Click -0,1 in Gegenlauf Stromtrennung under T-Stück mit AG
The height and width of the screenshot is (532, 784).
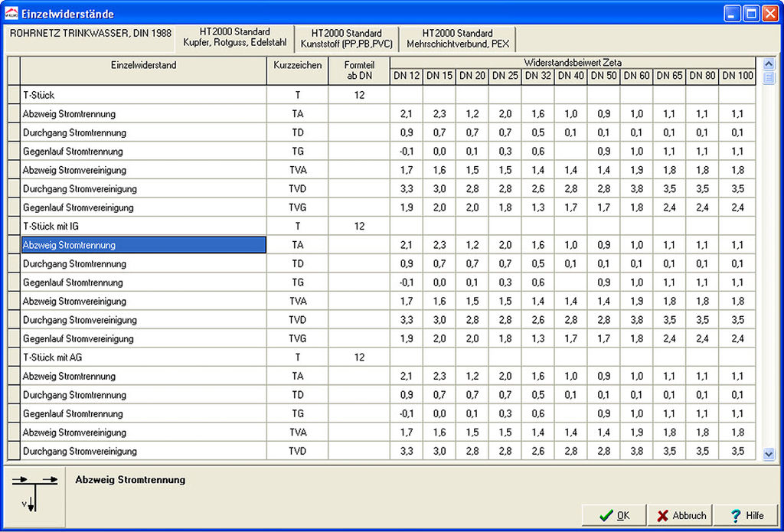[x=407, y=413]
